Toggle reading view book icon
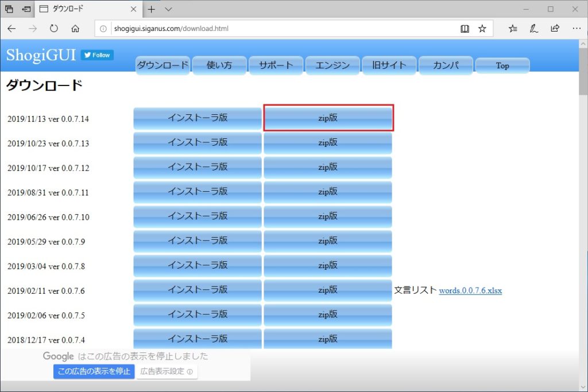 (465, 29)
